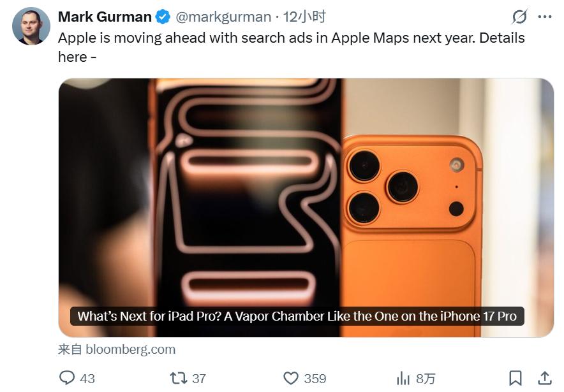Click the Grok explain icon
The width and height of the screenshot is (564, 392).
[520, 17]
